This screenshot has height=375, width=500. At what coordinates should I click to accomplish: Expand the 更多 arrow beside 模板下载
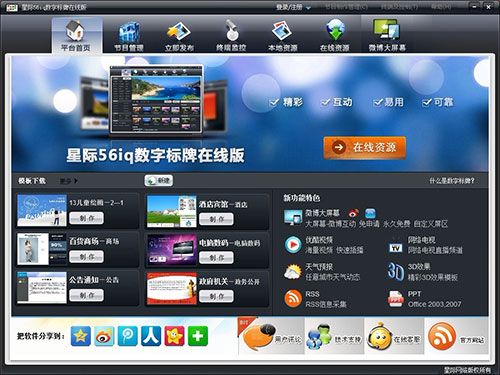point(76,181)
